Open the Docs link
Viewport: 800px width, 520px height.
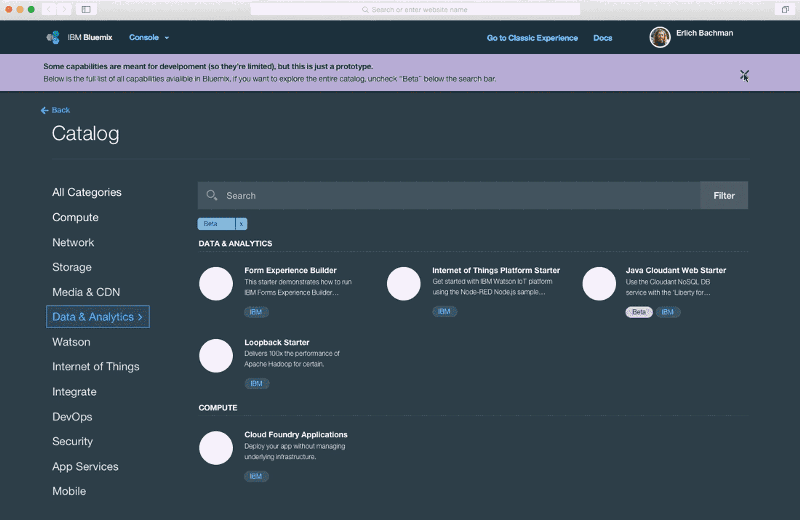pyautogui.click(x=603, y=38)
